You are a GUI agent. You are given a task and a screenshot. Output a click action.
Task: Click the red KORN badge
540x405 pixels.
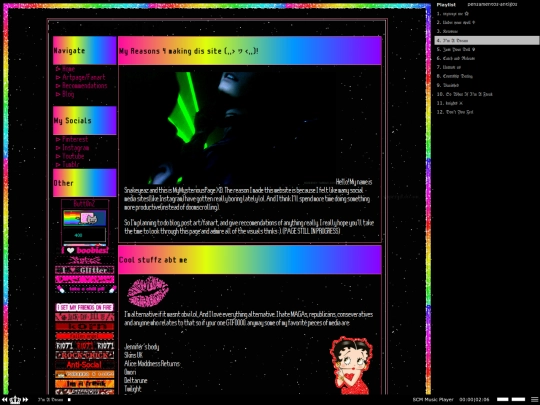click(x=85, y=326)
